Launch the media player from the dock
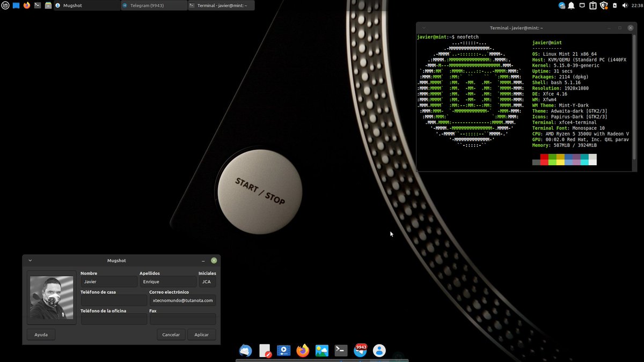The height and width of the screenshot is (362, 644). click(283, 350)
